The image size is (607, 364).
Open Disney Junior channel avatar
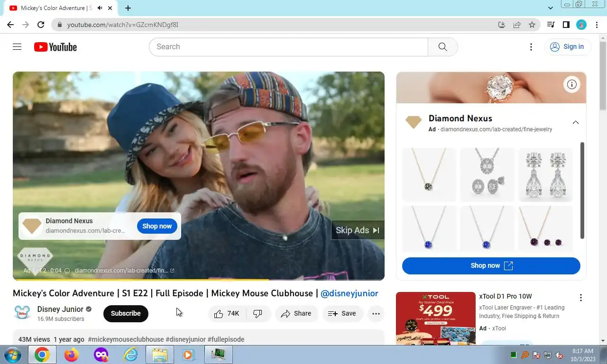click(x=22, y=313)
